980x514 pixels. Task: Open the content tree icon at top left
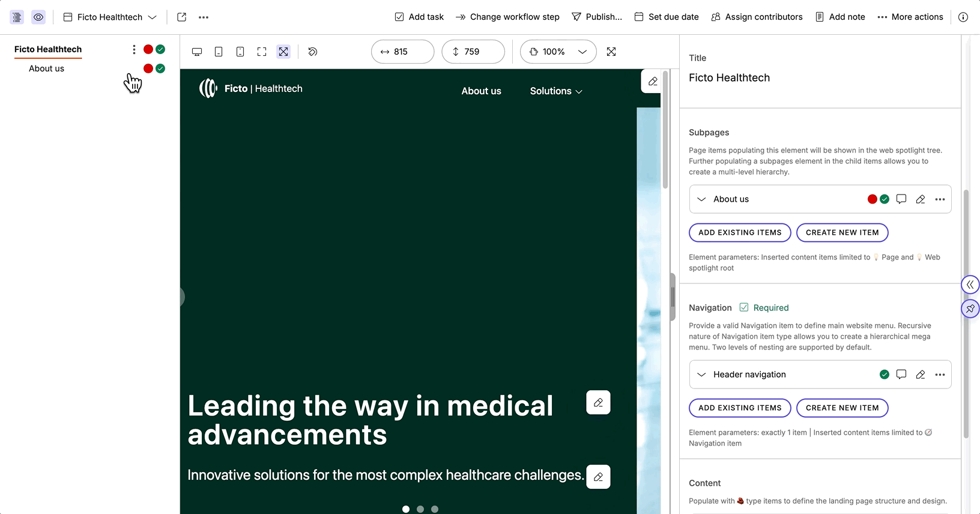17,17
